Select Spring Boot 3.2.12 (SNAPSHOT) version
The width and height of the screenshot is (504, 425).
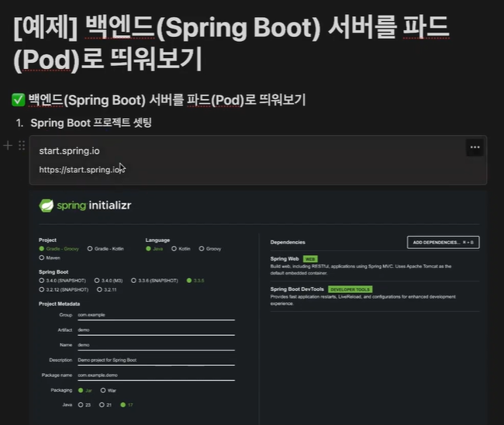(x=64, y=289)
